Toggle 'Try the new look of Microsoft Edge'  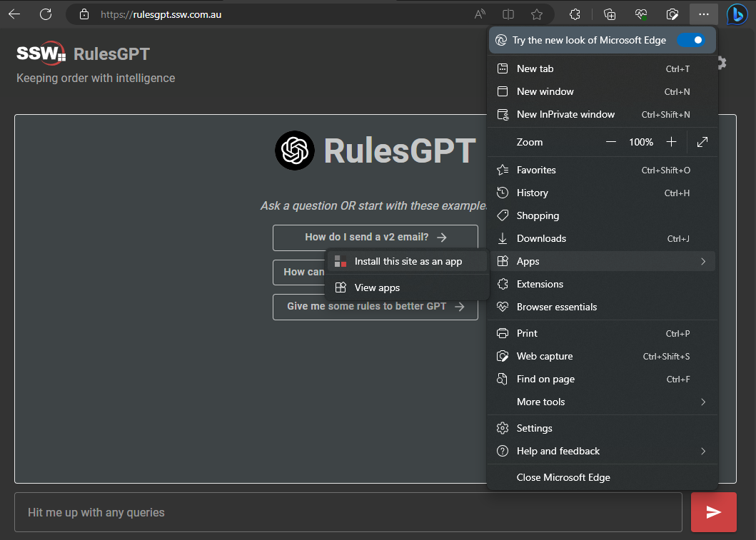pyautogui.click(x=691, y=40)
